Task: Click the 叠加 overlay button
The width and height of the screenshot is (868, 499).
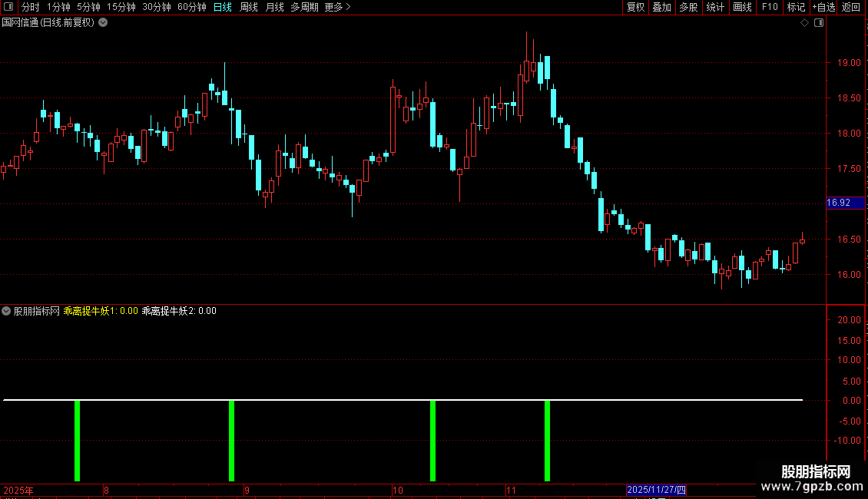Action: 661,7
